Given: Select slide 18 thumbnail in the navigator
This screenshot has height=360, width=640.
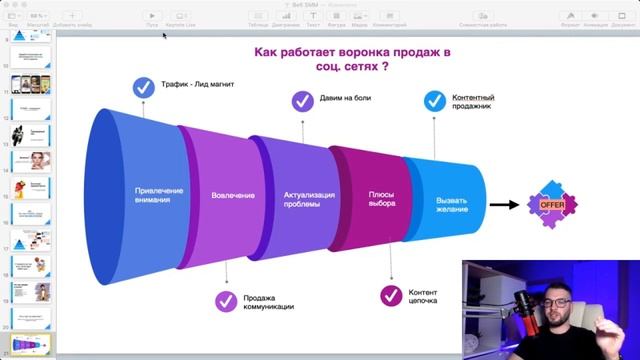Looking at the screenshot, I should (x=31, y=266).
